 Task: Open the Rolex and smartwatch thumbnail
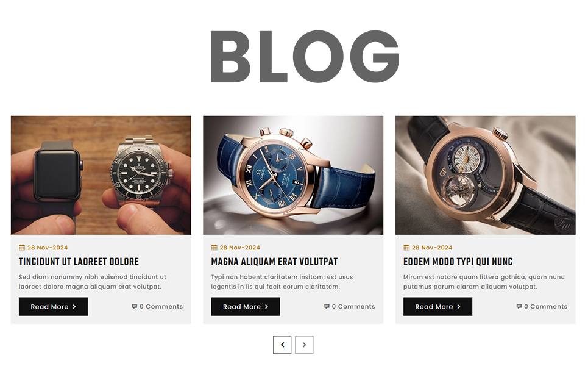coord(101,175)
